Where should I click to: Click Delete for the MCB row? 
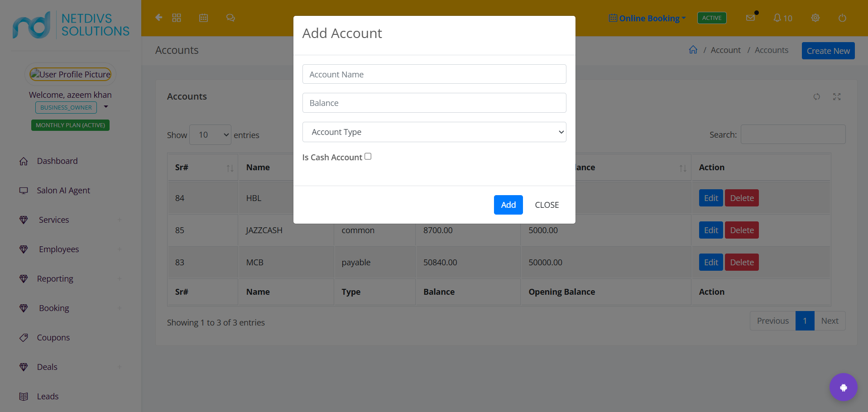742,262
